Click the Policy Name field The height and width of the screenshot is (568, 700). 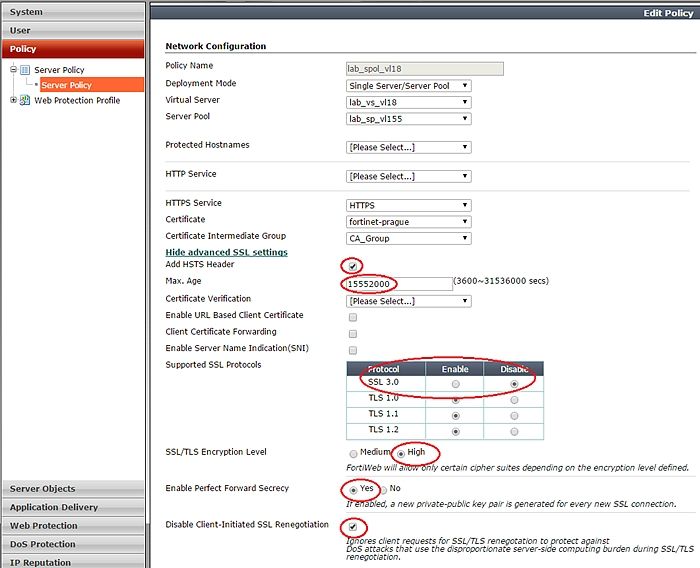pos(425,69)
